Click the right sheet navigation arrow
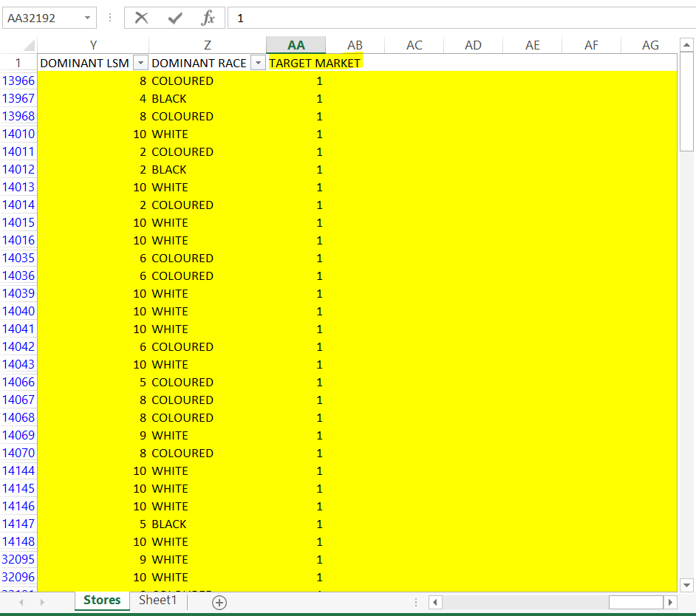Image resolution: width=696 pixels, height=616 pixels. pyautogui.click(x=41, y=603)
